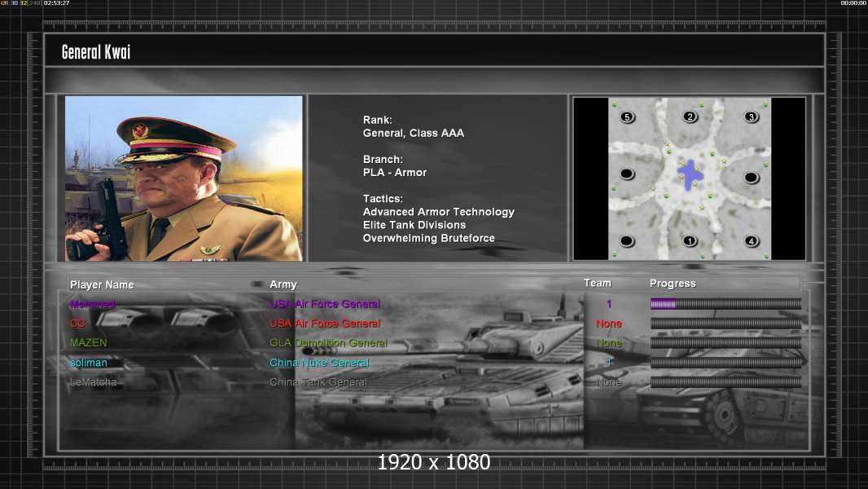
Task: Click the 'Team' column header
Action: pos(598,283)
